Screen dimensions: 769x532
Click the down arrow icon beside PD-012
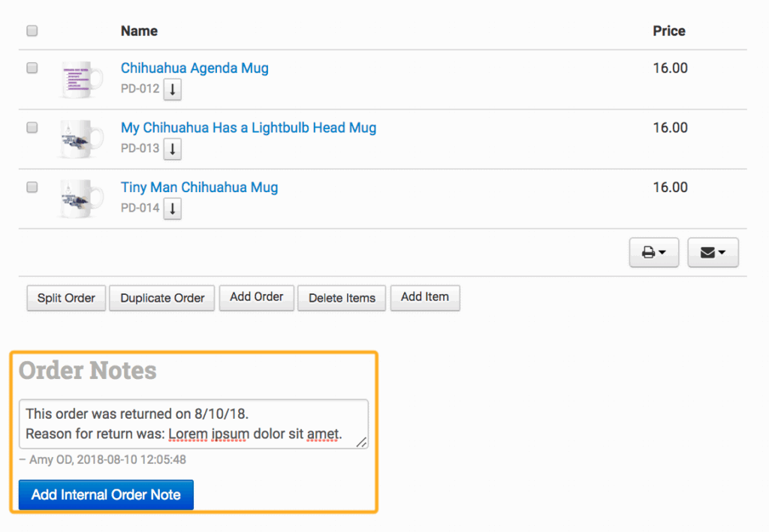pyautogui.click(x=173, y=90)
